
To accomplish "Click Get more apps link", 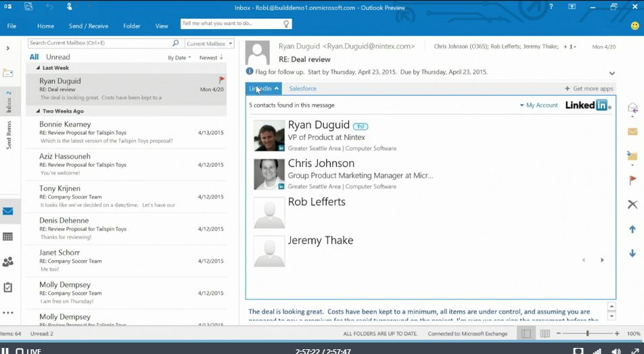I will (x=589, y=88).
